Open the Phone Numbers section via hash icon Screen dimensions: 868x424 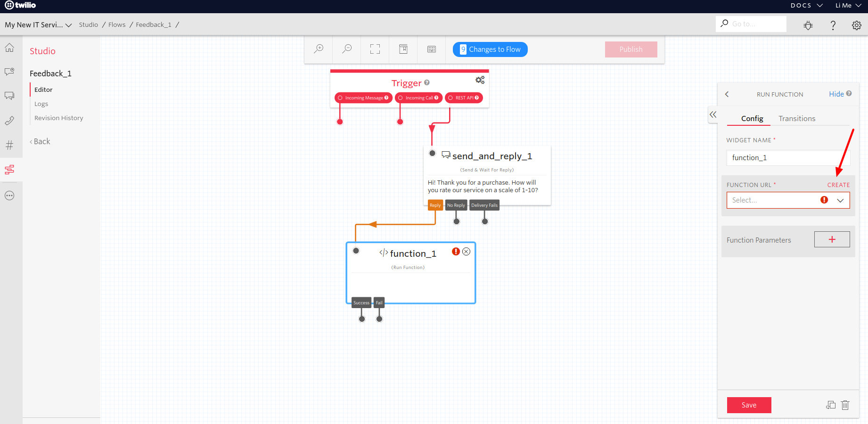coord(10,145)
